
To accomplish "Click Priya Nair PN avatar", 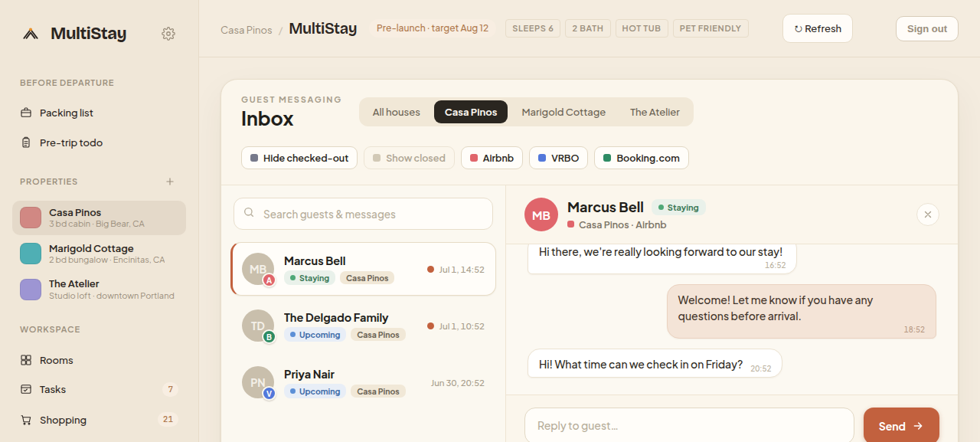I will tap(258, 382).
